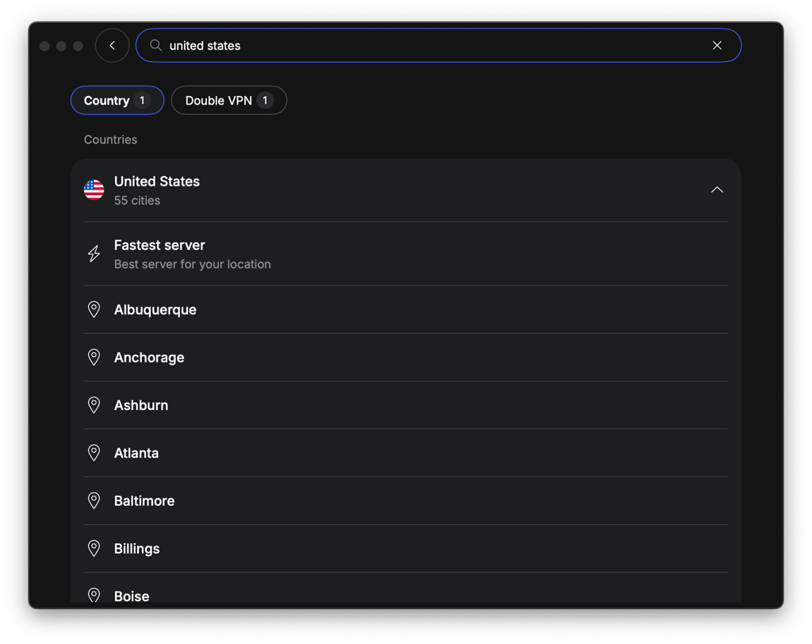The width and height of the screenshot is (812, 644).
Task: Click the pin icon beside Ashburn
Action: (x=94, y=404)
